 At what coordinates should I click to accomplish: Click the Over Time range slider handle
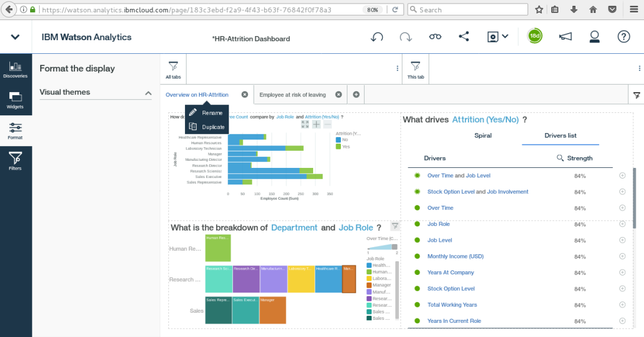pyautogui.click(x=395, y=247)
